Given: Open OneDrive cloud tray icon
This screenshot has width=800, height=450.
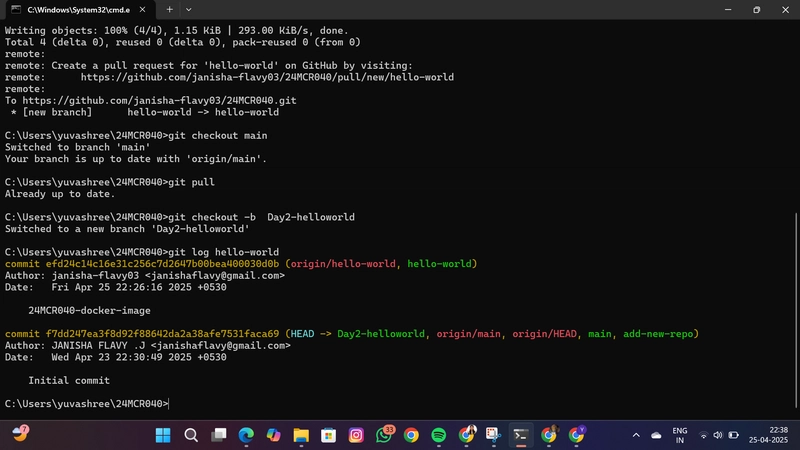Looking at the screenshot, I should [656, 435].
